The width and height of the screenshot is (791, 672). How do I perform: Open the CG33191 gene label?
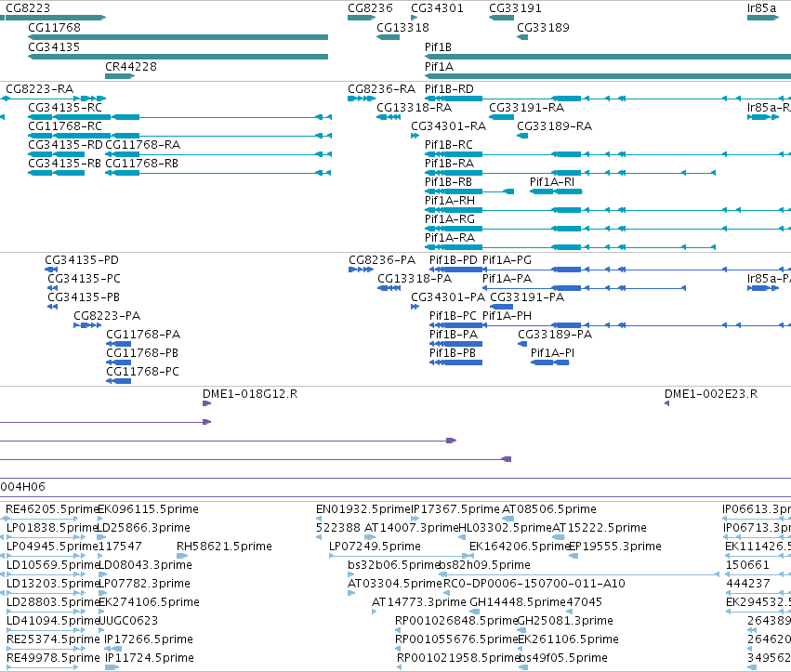pyautogui.click(x=515, y=8)
